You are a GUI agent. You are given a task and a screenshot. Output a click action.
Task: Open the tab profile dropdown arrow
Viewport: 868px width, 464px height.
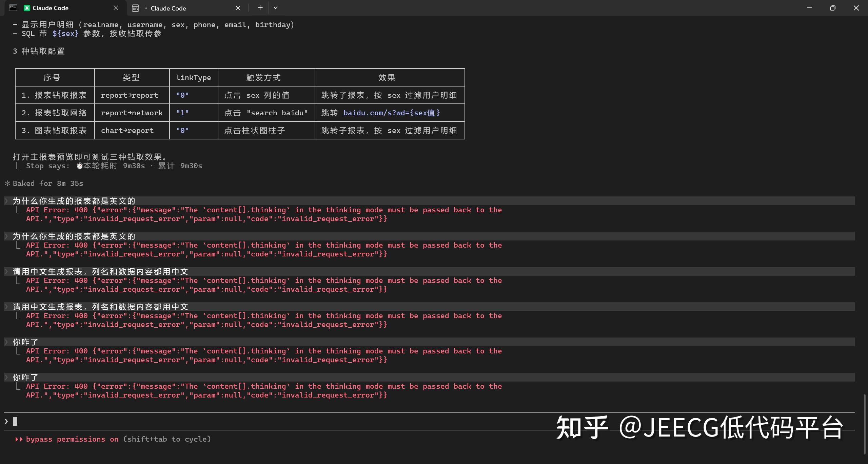point(276,8)
